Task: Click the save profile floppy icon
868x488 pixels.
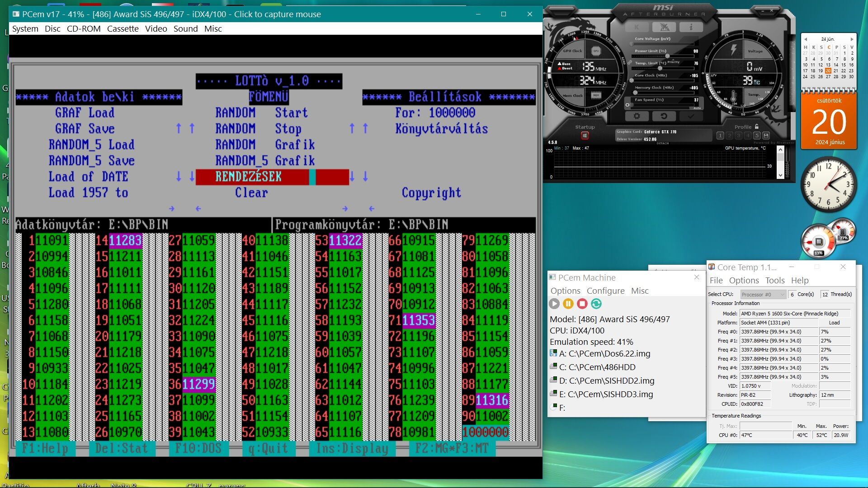Action: coord(766,136)
